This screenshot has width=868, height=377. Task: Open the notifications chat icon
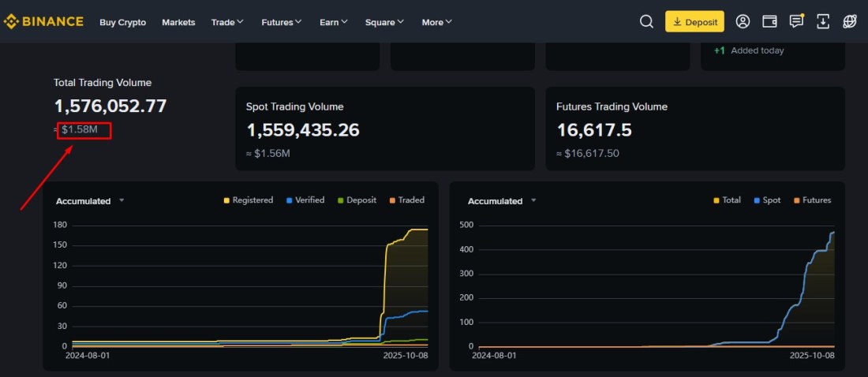(796, 21)
